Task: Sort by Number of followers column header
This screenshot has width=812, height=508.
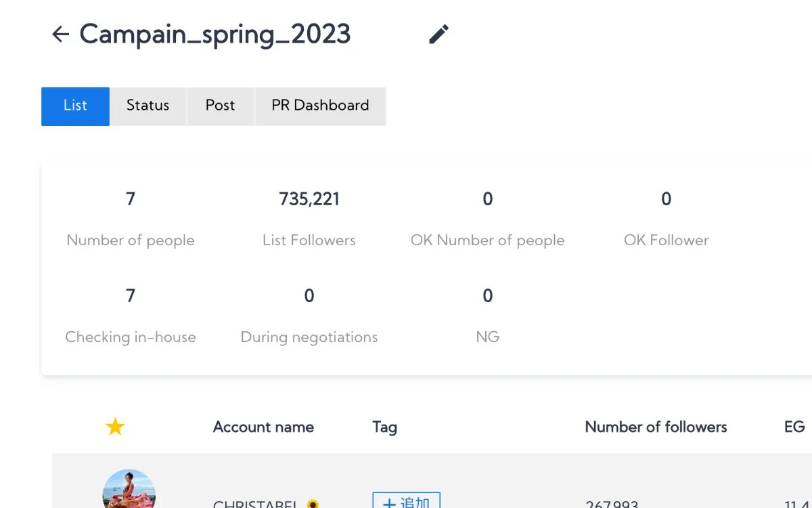Action: (x=656, y=427)
